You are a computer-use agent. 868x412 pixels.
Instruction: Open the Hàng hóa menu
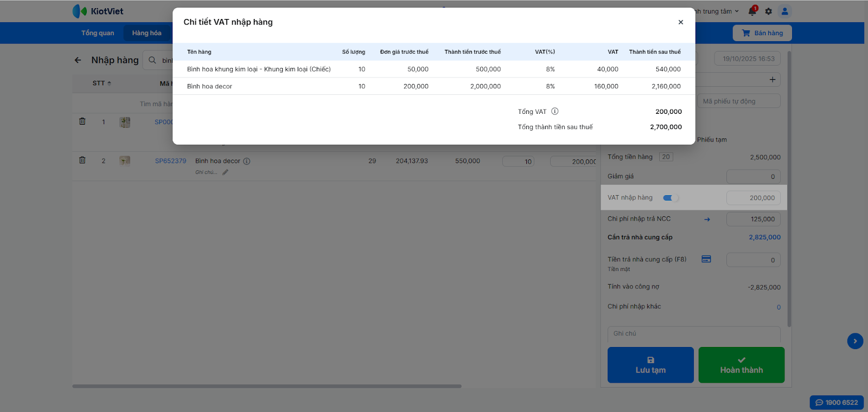pos(146,33)
